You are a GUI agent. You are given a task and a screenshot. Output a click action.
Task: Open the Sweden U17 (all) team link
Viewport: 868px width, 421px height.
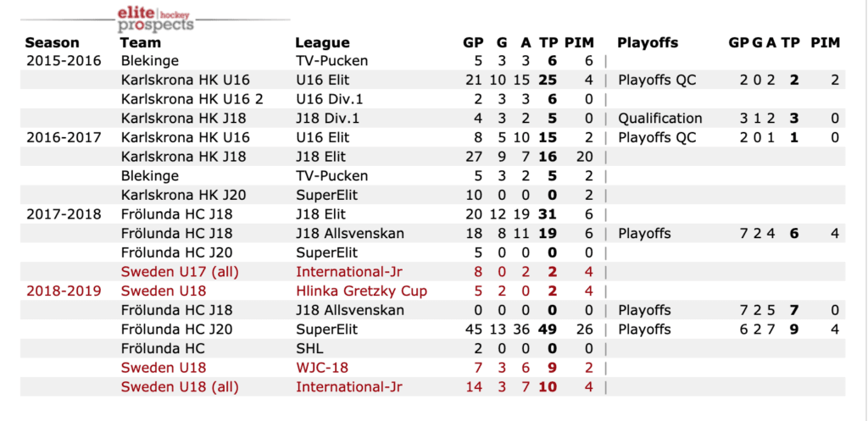[x=179, y=272]
